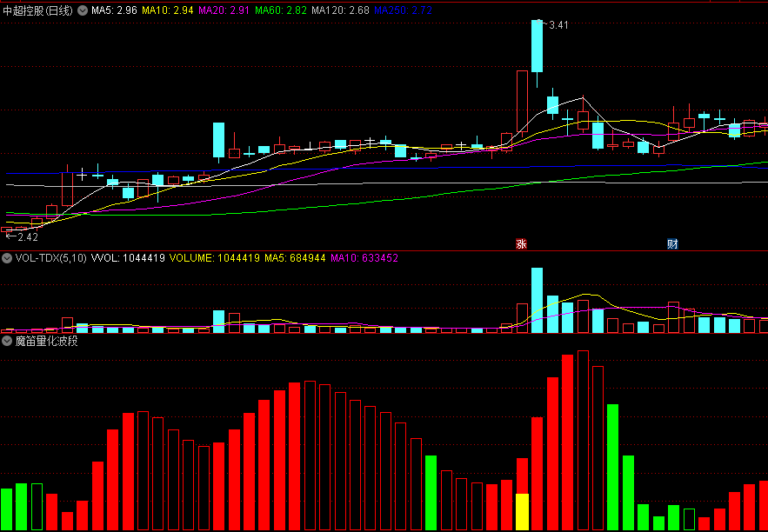
Task: Select the yellow bar in the wave indicator
Action: 522,512
